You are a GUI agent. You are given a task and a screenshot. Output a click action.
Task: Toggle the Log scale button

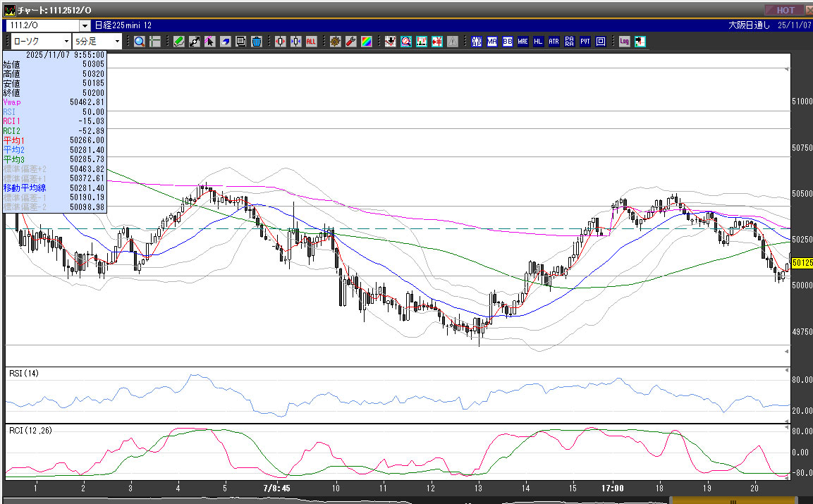[x=624, y=42]
